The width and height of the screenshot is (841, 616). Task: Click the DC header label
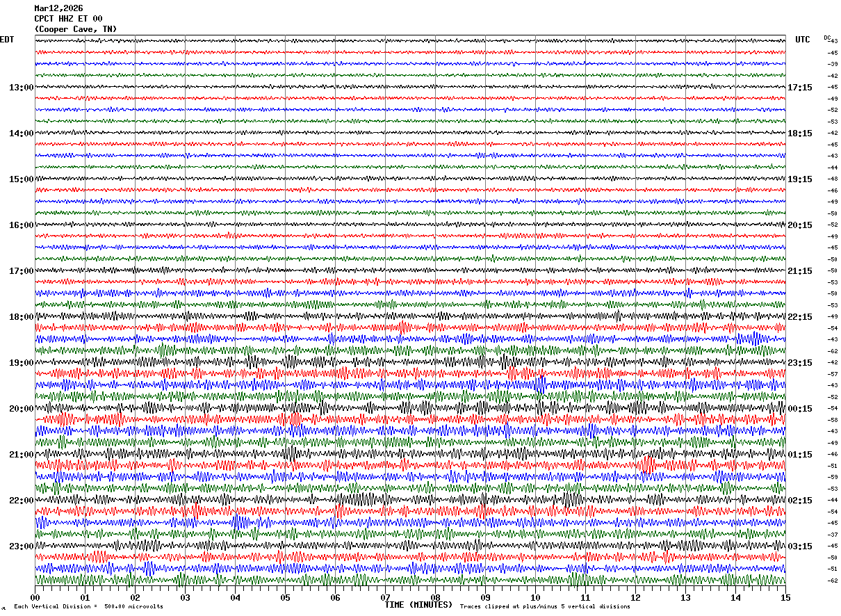point(827,38)
